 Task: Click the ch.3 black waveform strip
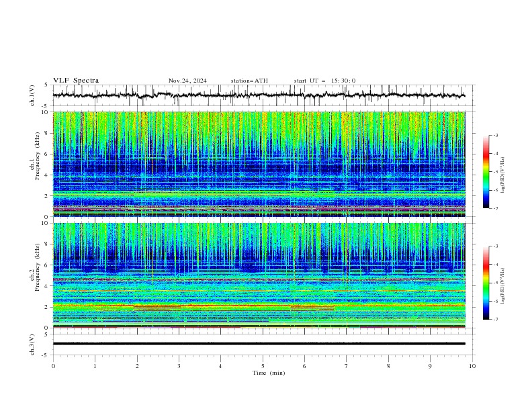click(259, 344)
